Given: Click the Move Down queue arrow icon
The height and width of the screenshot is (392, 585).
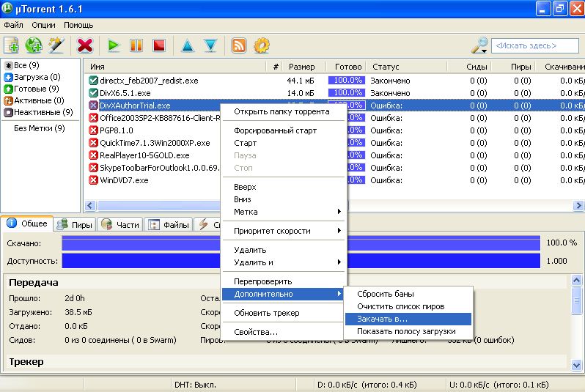Looking at the screenshot, I should pyautogui.click(x=210, y=45).
